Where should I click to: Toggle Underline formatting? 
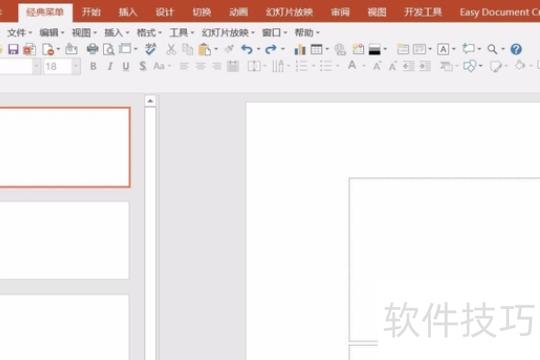tap(126, 66)
